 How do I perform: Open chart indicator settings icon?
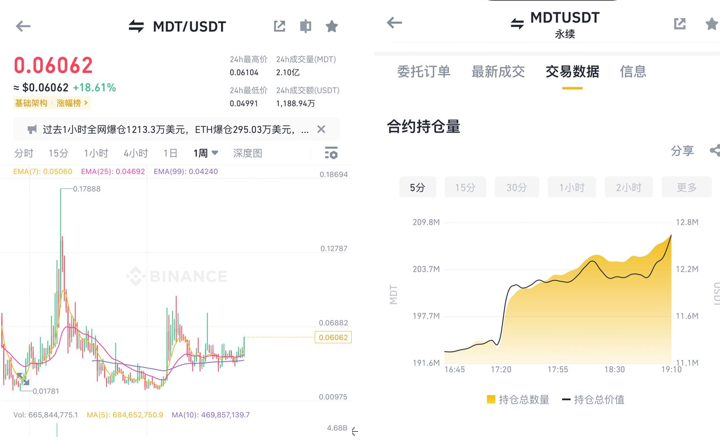click(x=331, y=153)
